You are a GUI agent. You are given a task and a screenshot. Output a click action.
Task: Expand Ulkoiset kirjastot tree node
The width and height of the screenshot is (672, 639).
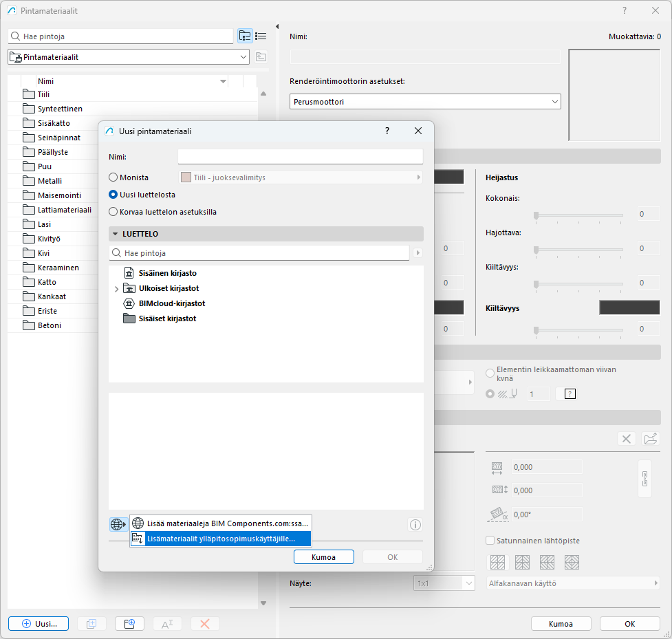(116, 289)
